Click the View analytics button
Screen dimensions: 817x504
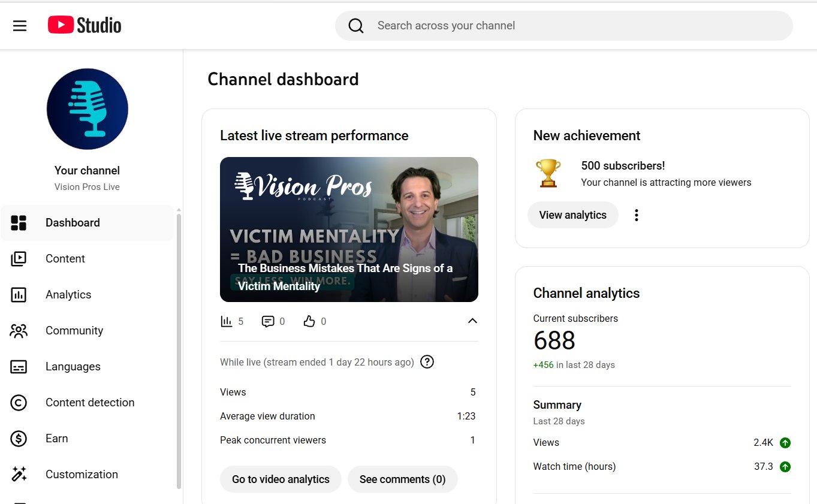[572, 215]
